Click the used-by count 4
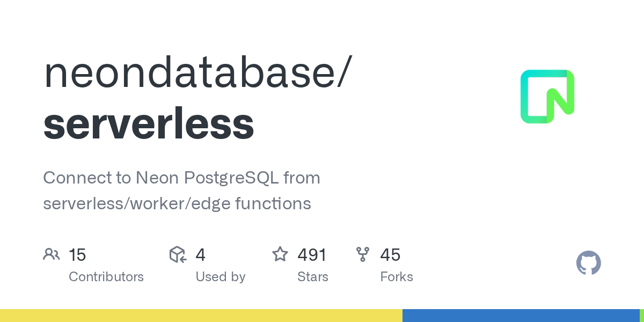The image size is (644, 322). 200,255
